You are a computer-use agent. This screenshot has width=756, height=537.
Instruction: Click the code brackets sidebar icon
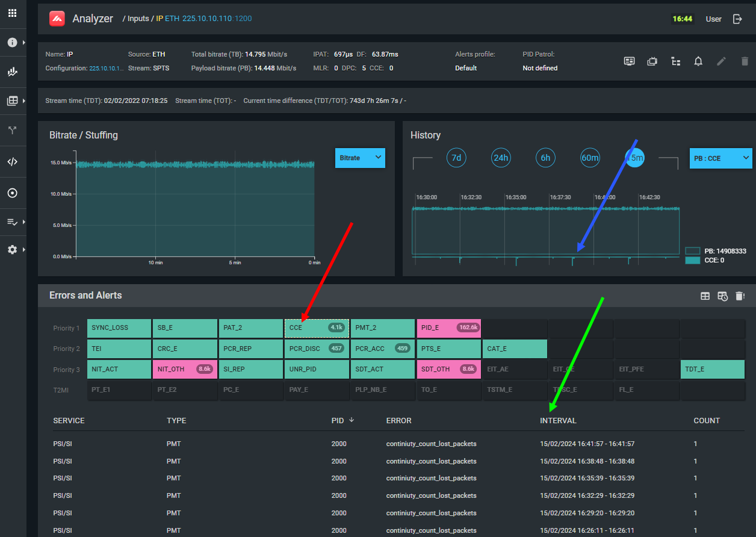point(12,161)
